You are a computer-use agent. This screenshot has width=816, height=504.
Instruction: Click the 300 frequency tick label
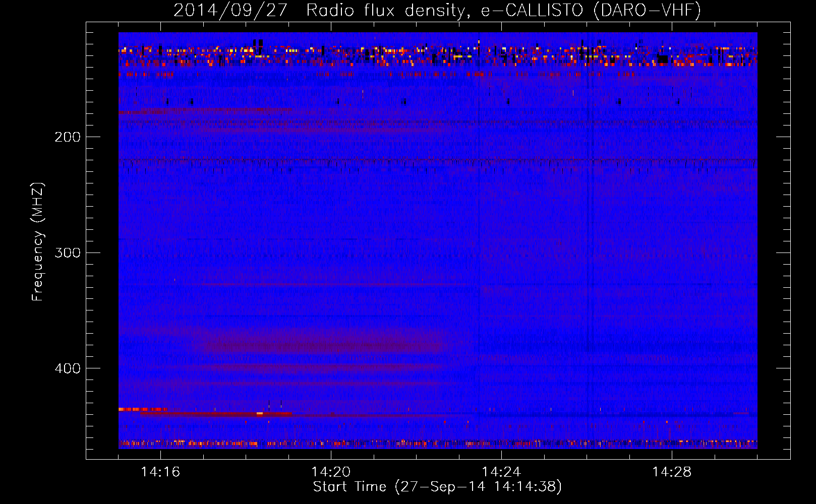[x=68, y=253]
